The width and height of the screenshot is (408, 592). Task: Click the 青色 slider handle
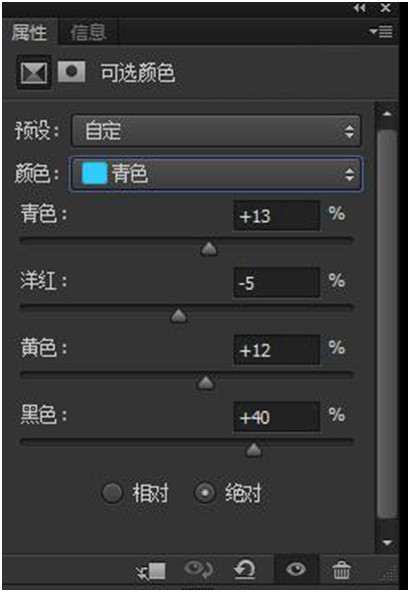209,249
